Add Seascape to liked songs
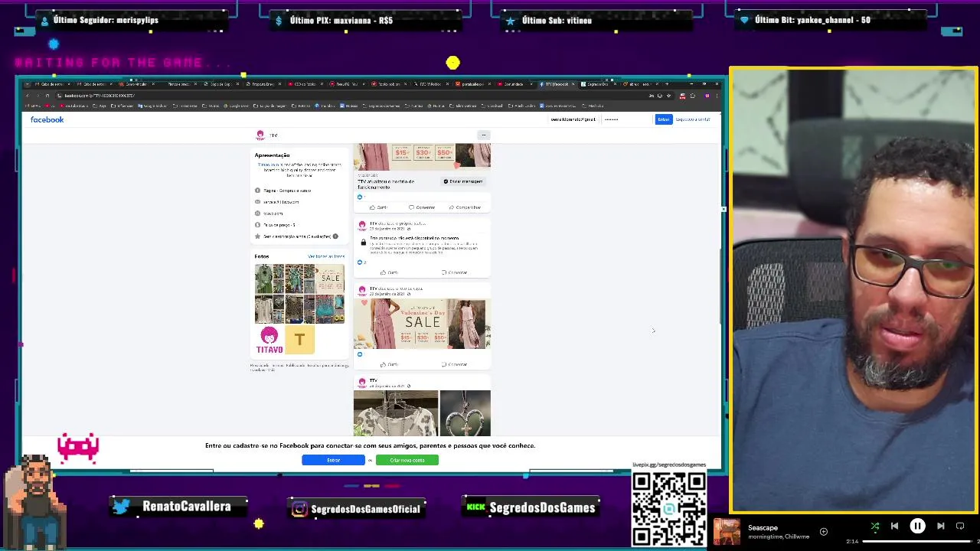The height and width of the screenshot is (551, 980). point(824,532)
